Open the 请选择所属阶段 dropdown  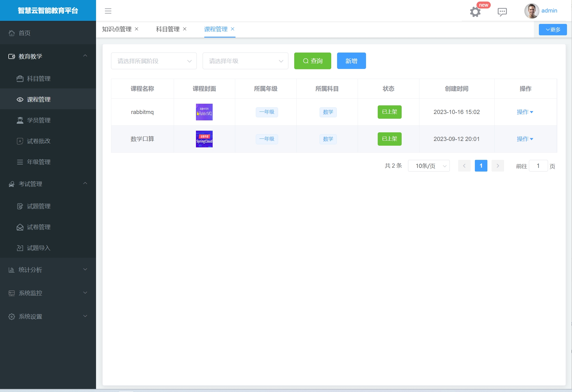tap(154, 61)
